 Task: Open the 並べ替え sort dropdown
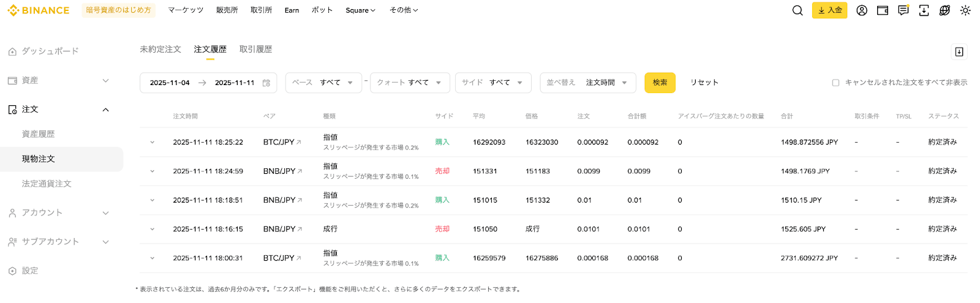point(587,83)
